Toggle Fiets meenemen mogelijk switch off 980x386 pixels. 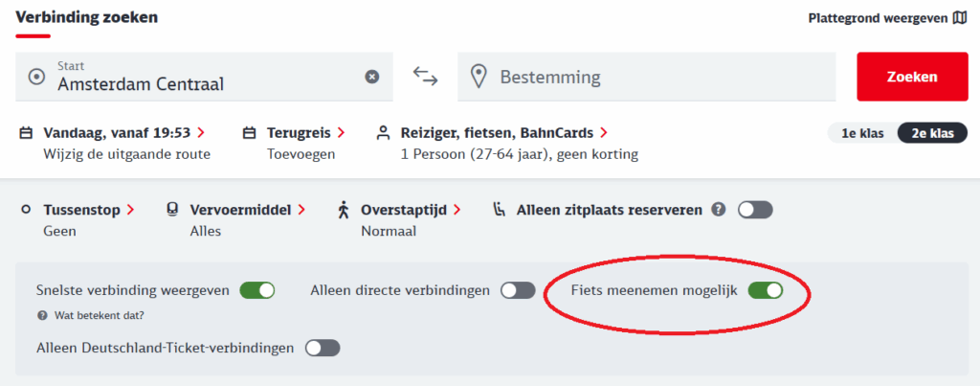pyautogui.click(x=765, y=290)
